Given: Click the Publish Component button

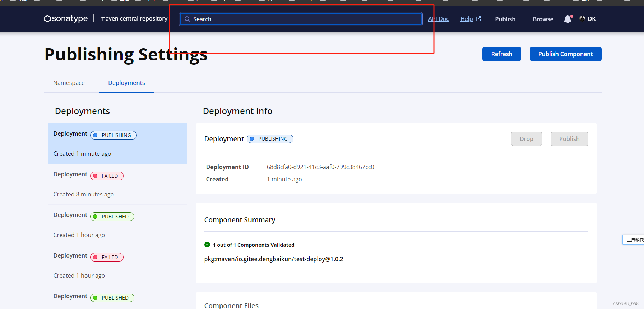Looking at the screenshot, I should click(565, 54).
